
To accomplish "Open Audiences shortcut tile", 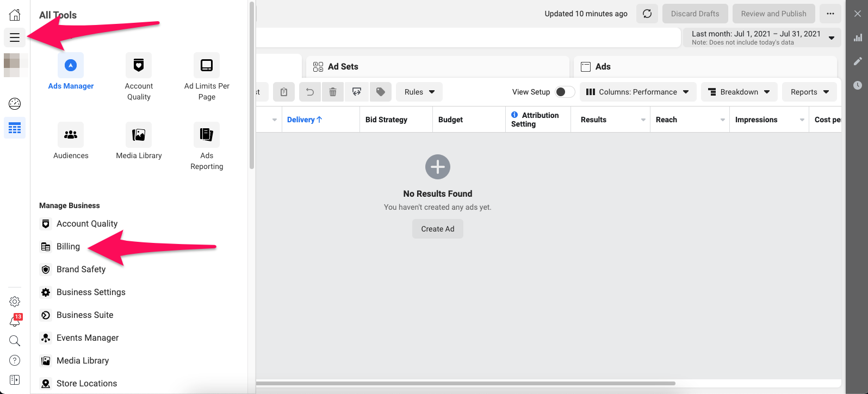I will click(71, 141).
